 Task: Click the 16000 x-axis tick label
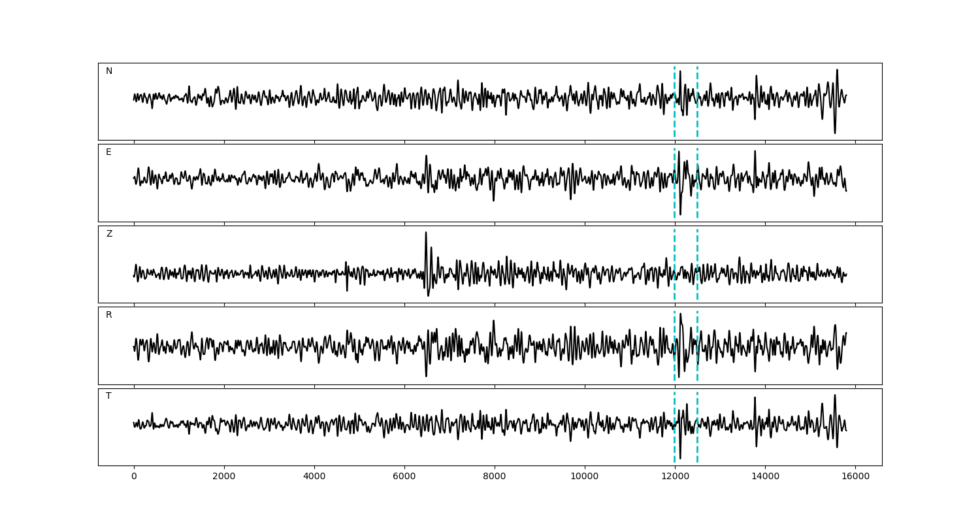click(x=855, y=477)
